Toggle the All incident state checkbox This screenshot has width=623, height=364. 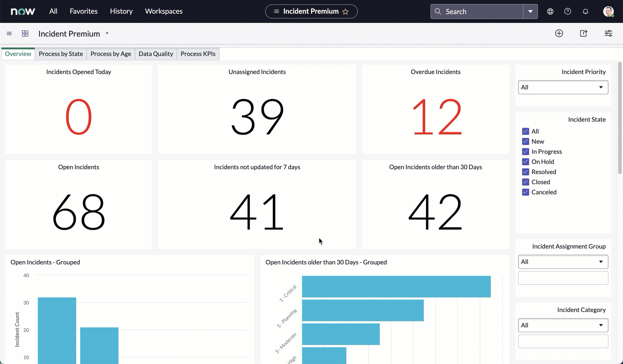[x=526, y=131]
